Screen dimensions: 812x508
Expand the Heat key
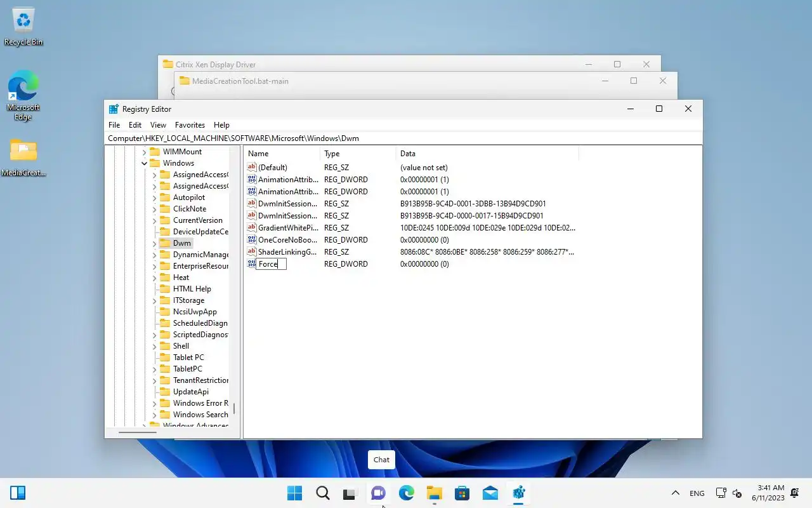[x=154, y=277]
